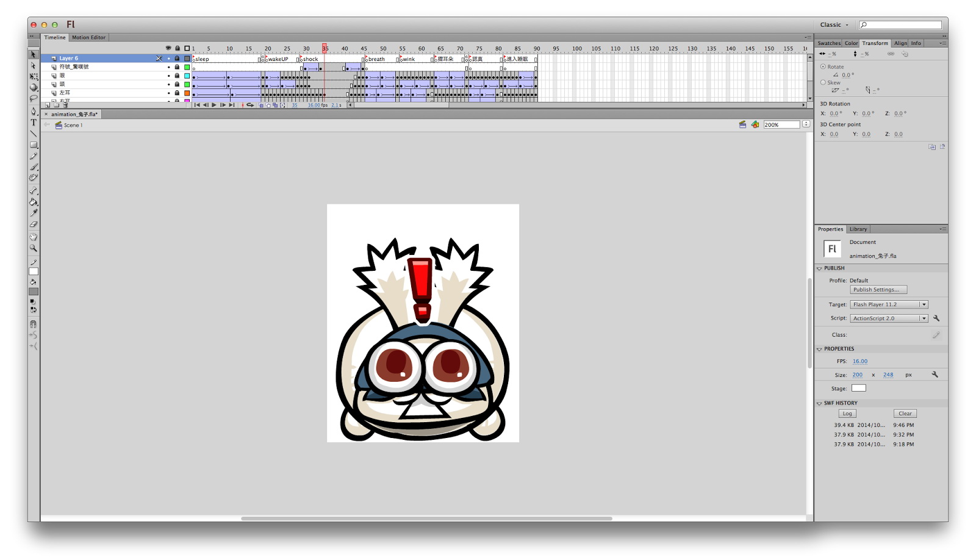Open the Library panel tab
The height and width of the screenshot is (560, 976).
(x=858, y=229)
